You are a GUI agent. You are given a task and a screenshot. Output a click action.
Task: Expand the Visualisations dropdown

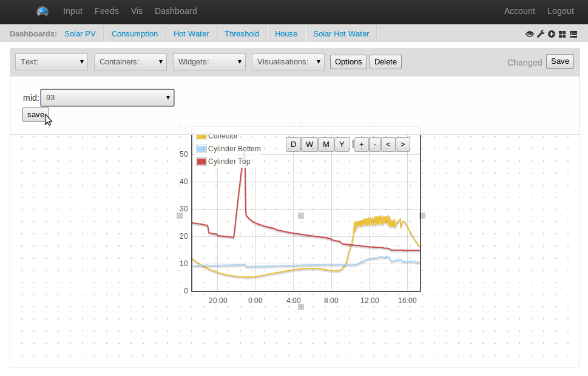(288, 62)
